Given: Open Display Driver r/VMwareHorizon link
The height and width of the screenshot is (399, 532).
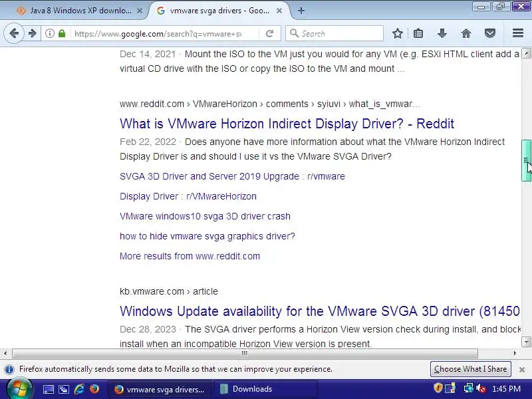Looking at the screenshot, I should [188, 196].
